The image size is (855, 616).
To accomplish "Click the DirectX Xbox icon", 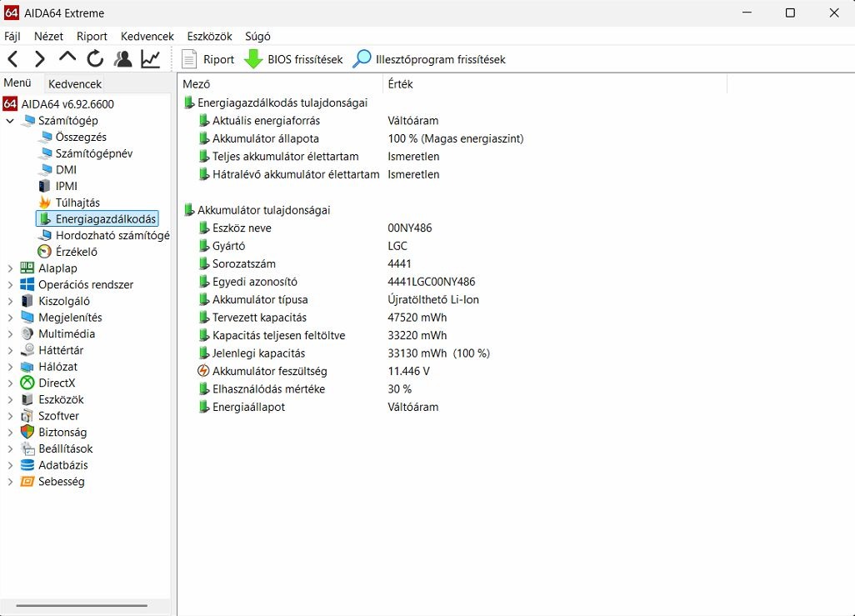I will (27, 383).
